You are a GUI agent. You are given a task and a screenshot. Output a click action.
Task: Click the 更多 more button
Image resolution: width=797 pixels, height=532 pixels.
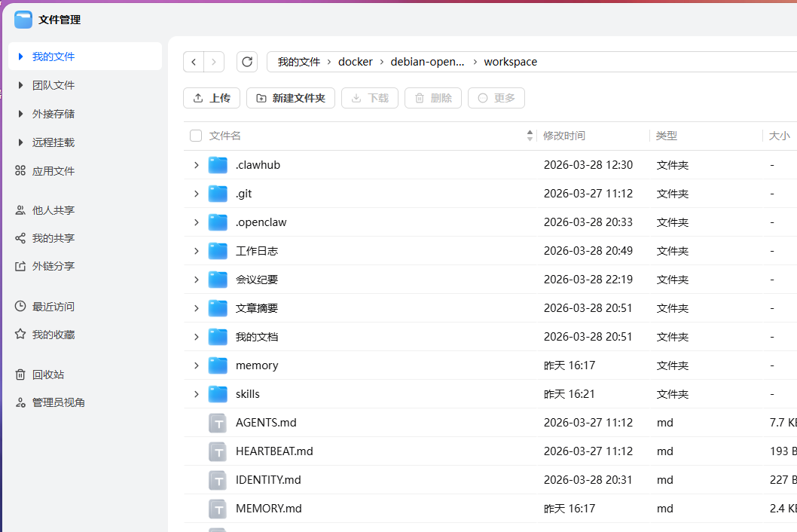496,98
